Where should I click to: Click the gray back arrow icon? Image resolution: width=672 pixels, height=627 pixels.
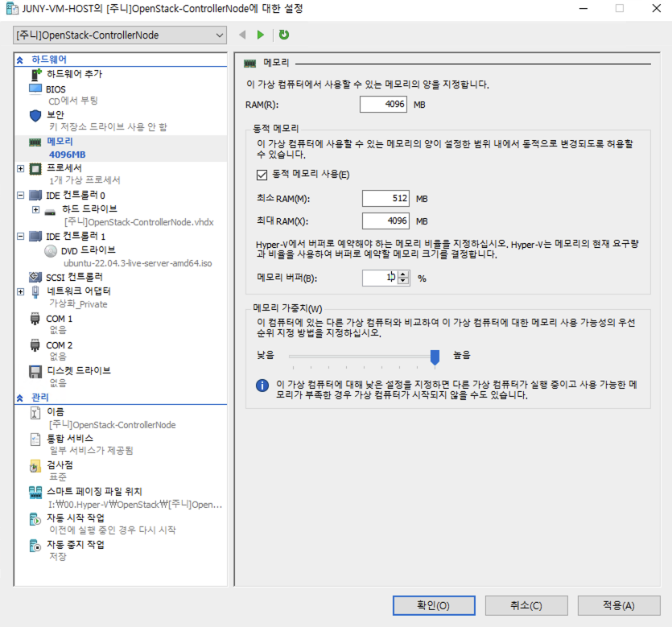[x=242, y=35]
